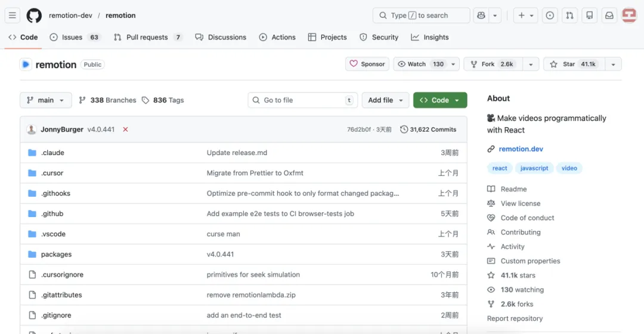
Task: Open the Custom properties link
Action: tap(530, 261)
